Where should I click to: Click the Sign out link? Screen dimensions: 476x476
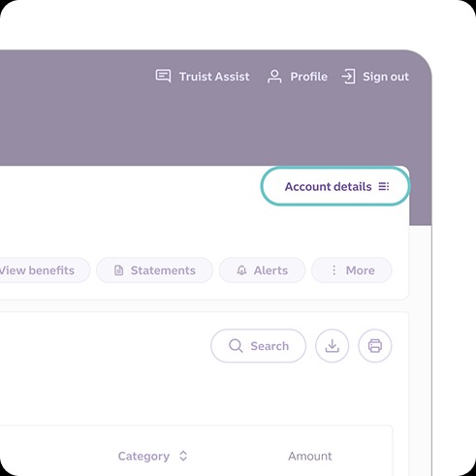point(375,77)
